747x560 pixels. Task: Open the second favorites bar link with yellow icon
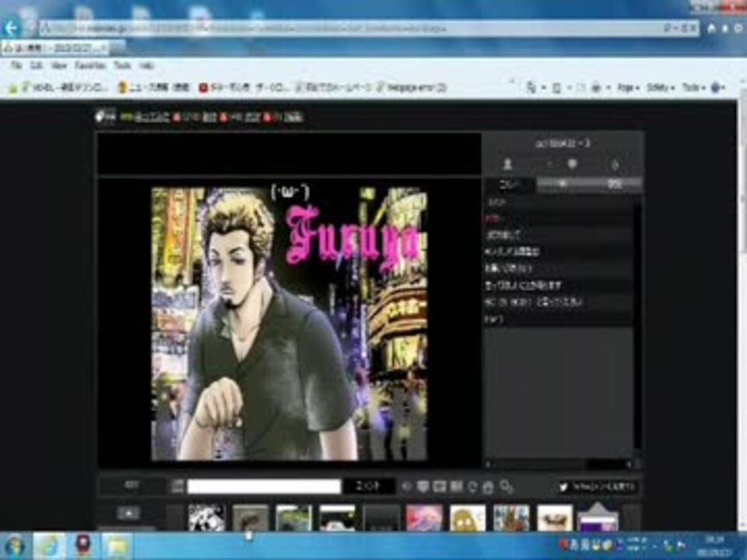(x=153, y=88)
